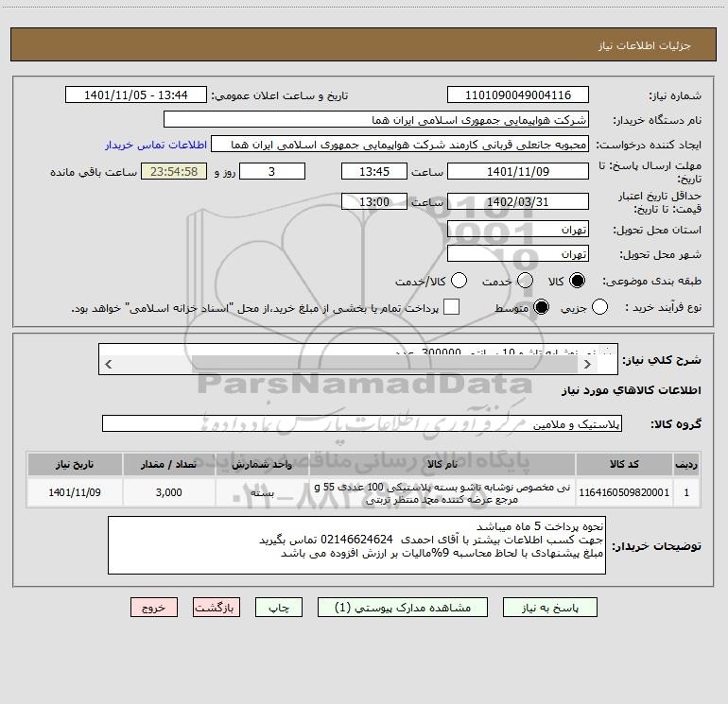This screenshot has height=704, width=728.
Task: Click the days remaining field showing 3
Action: coord(272,171)
